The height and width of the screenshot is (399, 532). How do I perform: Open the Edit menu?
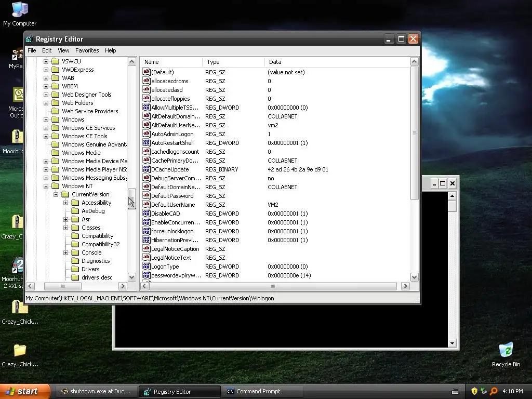[x=46, y=50]
